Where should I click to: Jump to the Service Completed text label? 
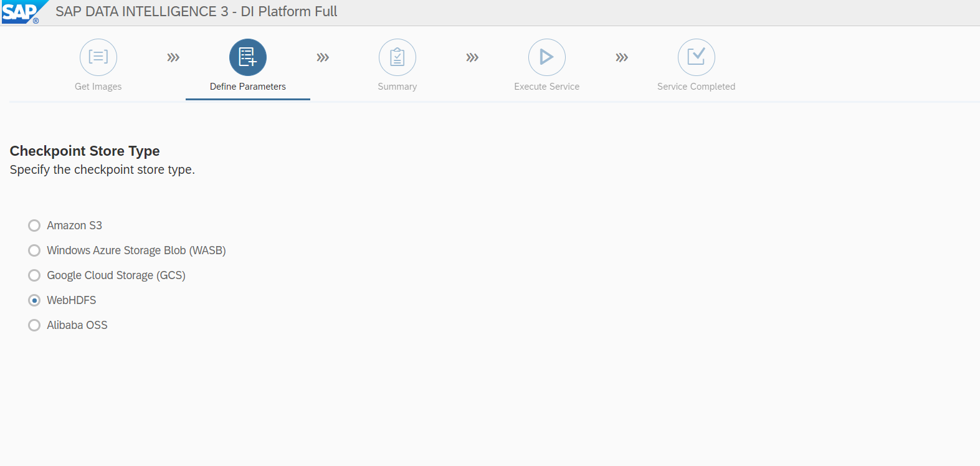coord(697,87)
